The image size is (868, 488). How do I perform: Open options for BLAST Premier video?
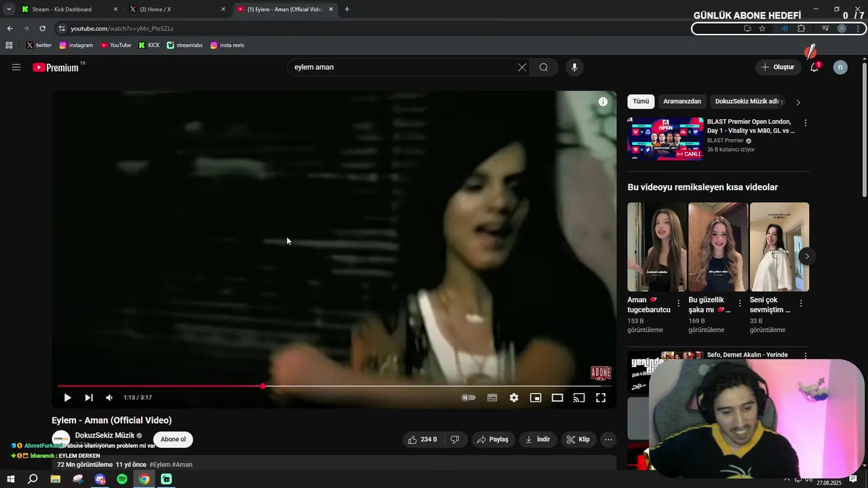point(806,123)
